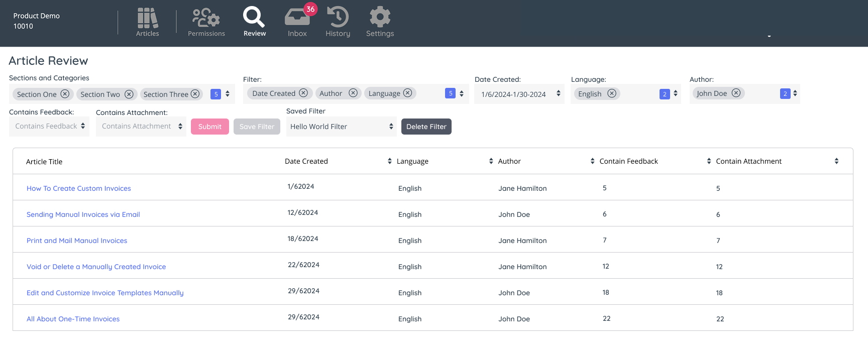Click the Sections count badge 5
868x353 pixels.
(216, 94)
